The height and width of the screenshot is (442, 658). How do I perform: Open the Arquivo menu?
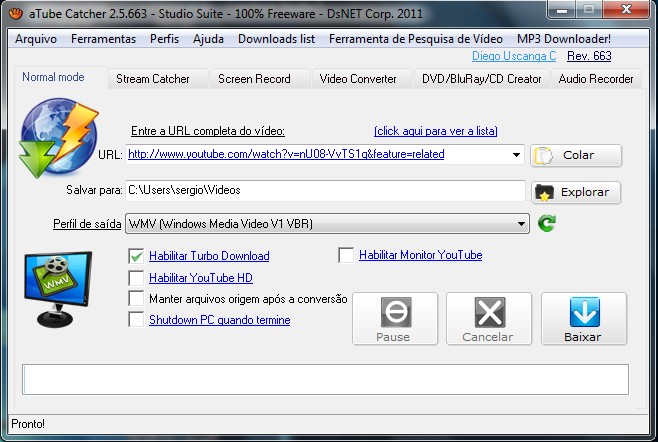(x=36, y=39)
